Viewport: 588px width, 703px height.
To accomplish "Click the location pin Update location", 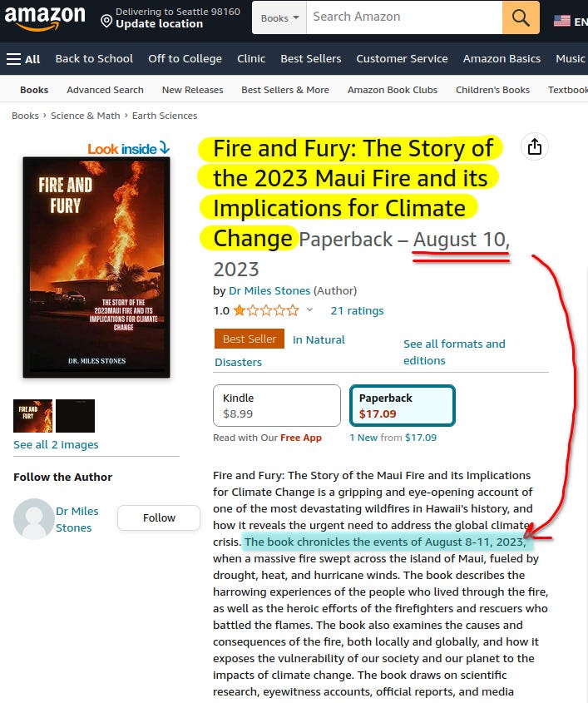I will [170, 18].
